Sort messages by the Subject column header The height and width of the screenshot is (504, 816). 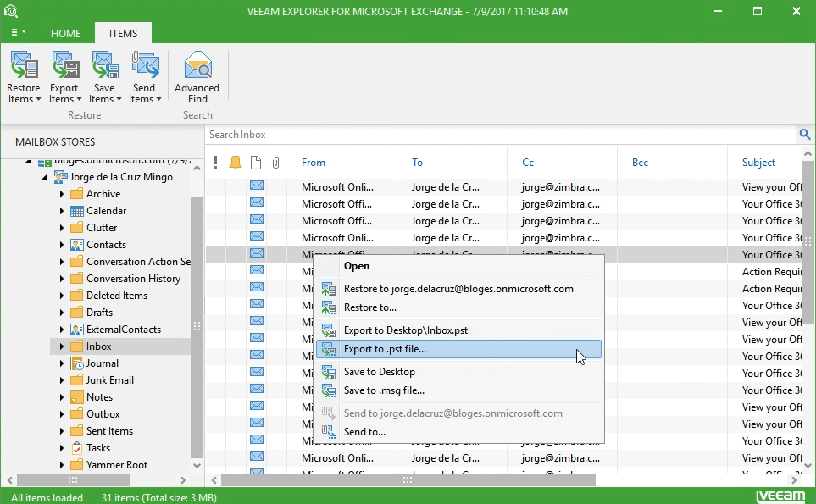[758, 163]
